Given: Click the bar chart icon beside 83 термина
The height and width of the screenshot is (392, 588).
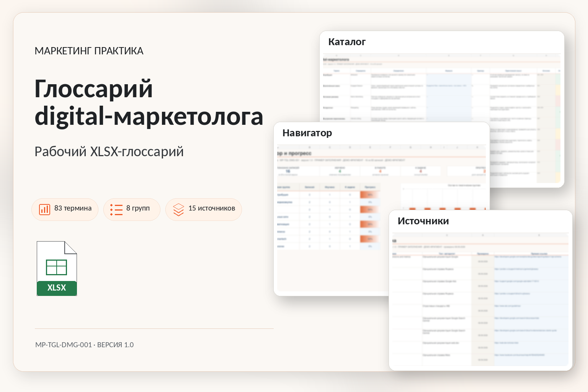Looking at the screenshot, I should click(x=45, y=209).
